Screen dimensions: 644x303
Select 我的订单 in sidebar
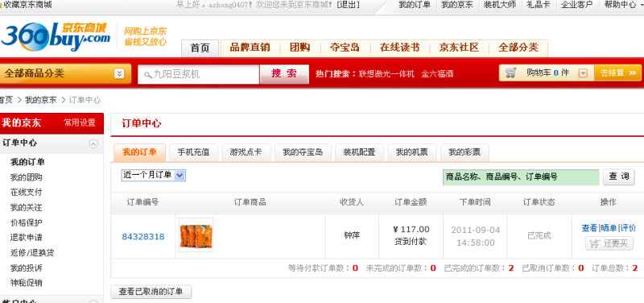tap(27, 162)
